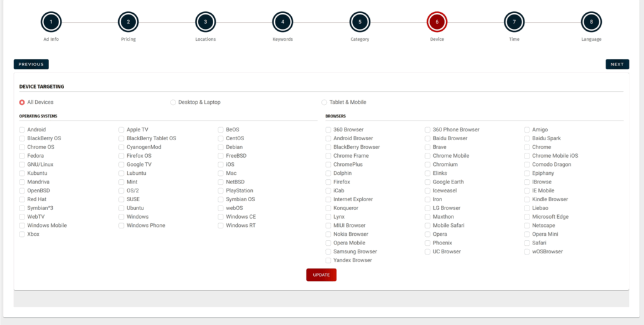644x325 pixels.
Task: Check the Firefox browser checkbox
Action: tap(328, 182)
